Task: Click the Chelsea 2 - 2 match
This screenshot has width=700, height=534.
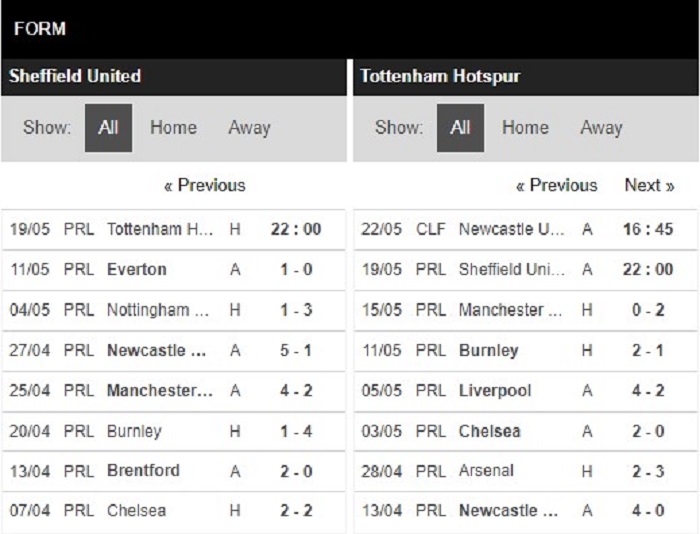Action: (173, 511)
